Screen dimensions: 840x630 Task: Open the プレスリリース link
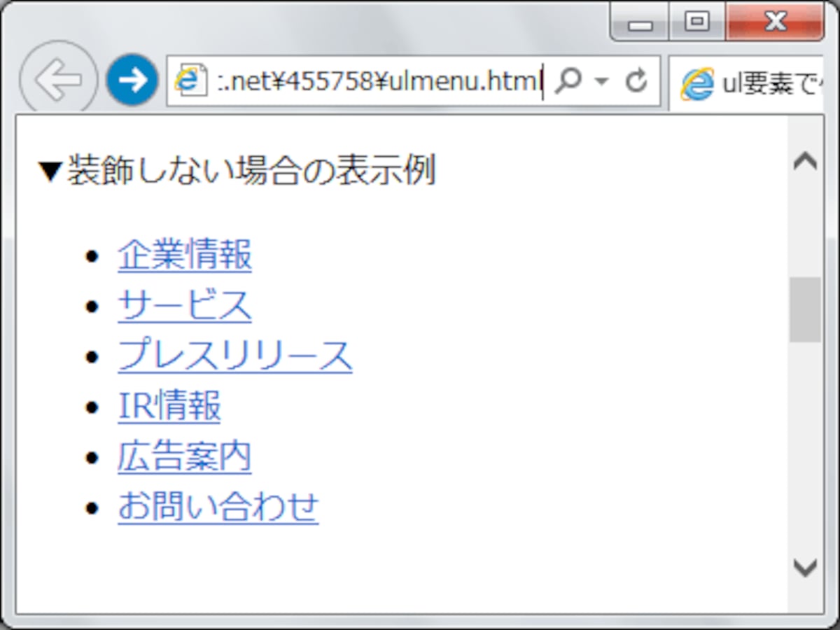(235, 356)
